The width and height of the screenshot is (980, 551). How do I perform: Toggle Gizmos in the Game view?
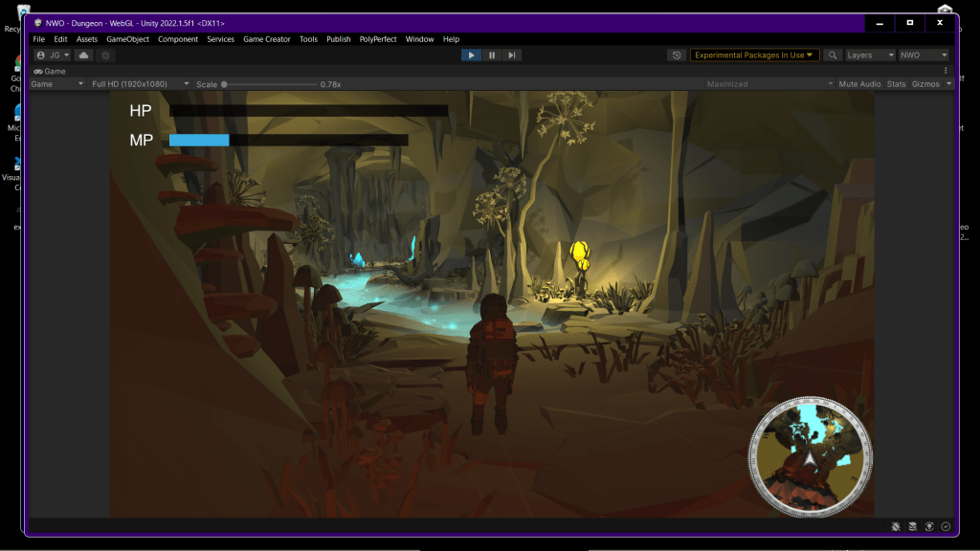point(925,84)
